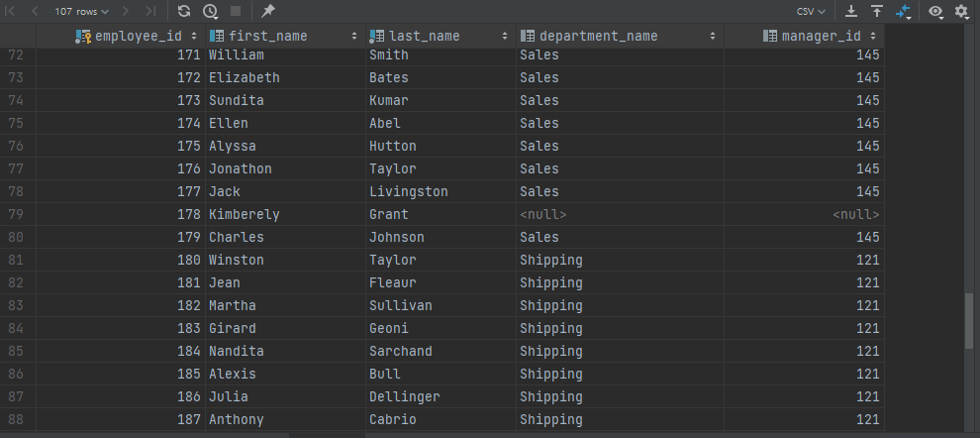The height and width of the screenshot is (438, 980).
Task: Click the cell 'Kimberely'
Action: [x=245, y=215]
